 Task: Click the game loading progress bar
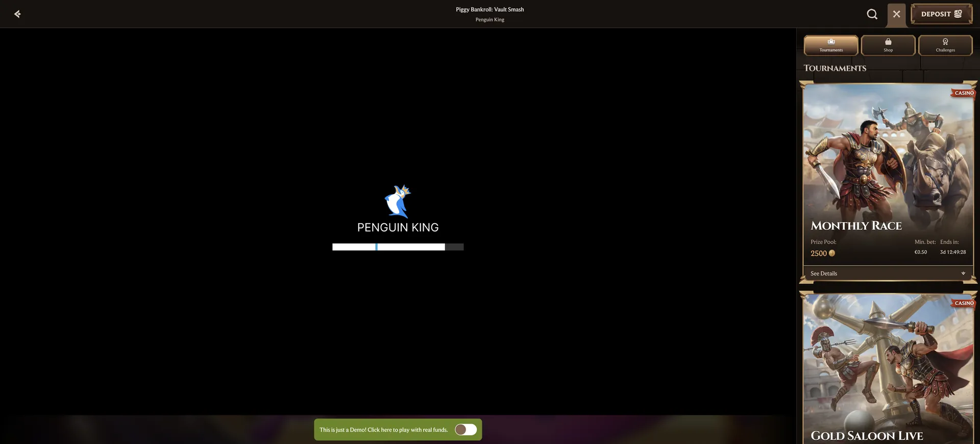pos(398,247)
